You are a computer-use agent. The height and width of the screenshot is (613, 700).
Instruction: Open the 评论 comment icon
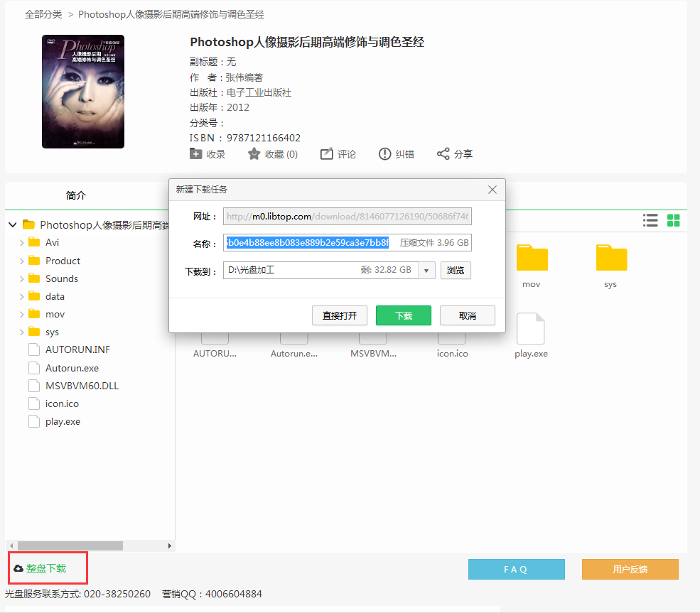click(x=326, y=154)
